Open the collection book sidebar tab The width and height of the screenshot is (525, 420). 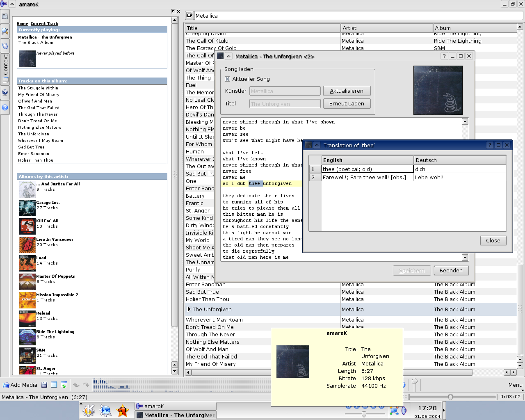(x=5, y=46)
